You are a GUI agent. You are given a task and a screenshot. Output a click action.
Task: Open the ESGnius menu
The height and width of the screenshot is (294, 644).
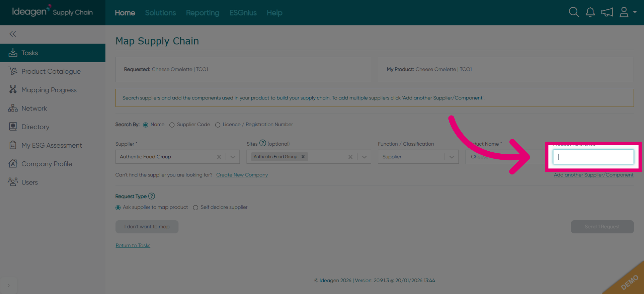[x=243, y=13]
